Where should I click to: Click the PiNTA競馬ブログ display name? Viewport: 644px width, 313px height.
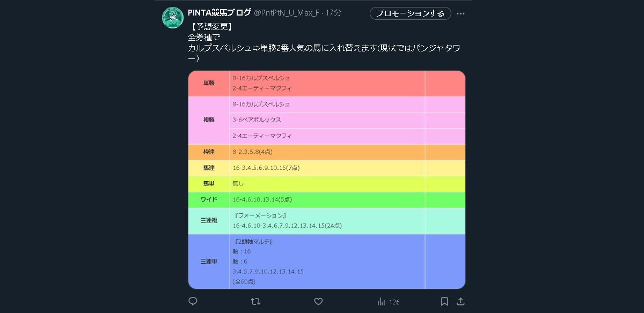pos(218,12)
